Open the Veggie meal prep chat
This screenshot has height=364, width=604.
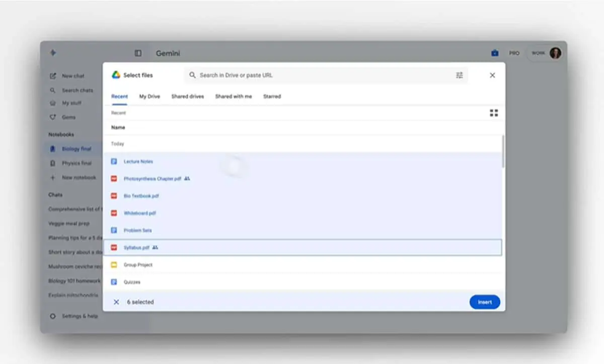(x=68, y=223)
